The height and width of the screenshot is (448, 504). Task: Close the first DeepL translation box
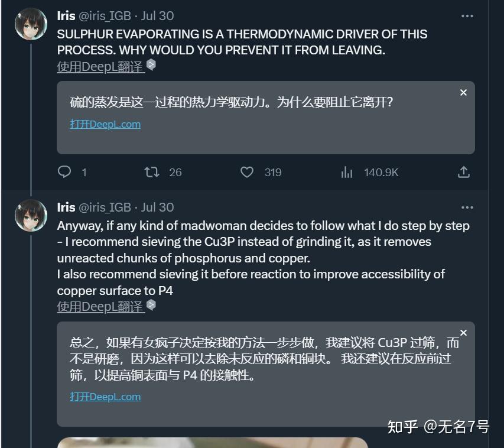pos(463,93)
